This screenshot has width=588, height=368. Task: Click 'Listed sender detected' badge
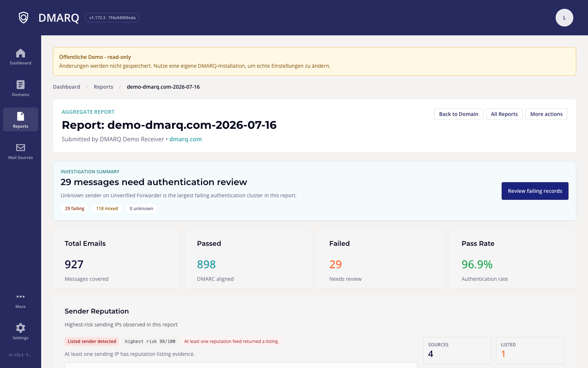[92, 342]
